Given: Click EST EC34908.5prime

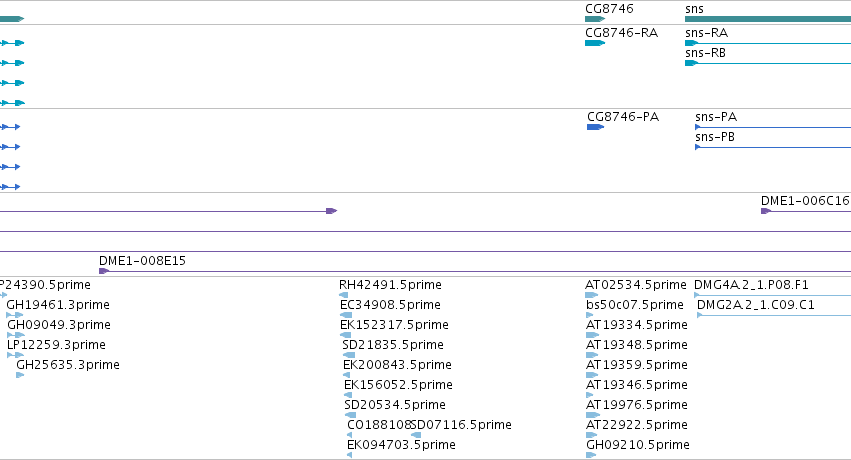Looking at the screenshot, I should pos(390,305).
